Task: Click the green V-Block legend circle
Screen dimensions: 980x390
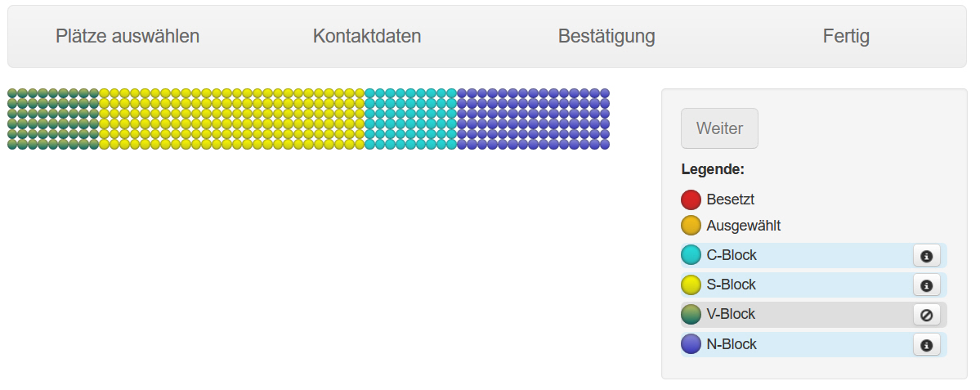Action: (x=691, y=314)
